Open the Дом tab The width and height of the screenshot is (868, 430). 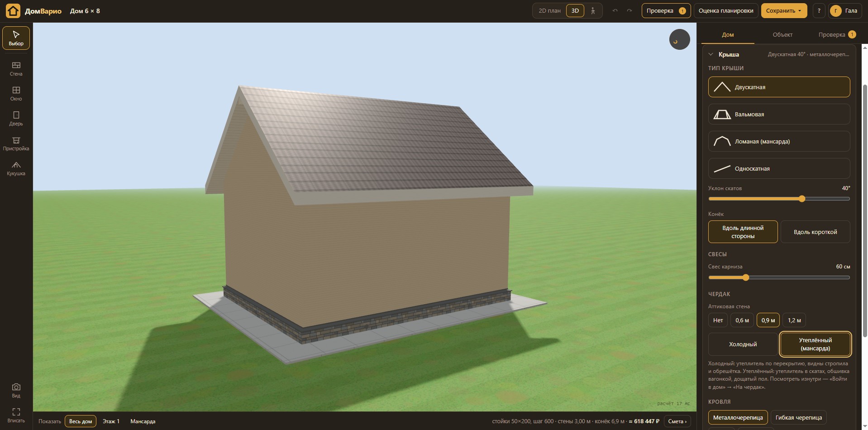728,35
